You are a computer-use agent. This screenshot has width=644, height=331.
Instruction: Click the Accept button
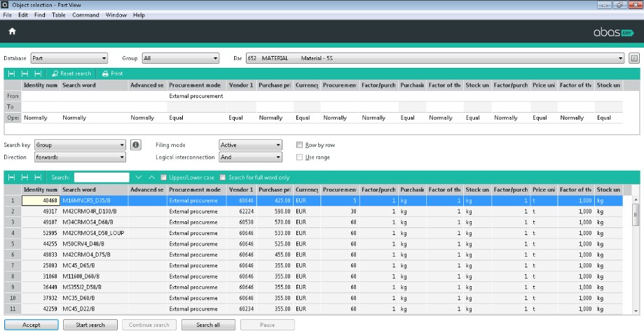click(32, 325)
